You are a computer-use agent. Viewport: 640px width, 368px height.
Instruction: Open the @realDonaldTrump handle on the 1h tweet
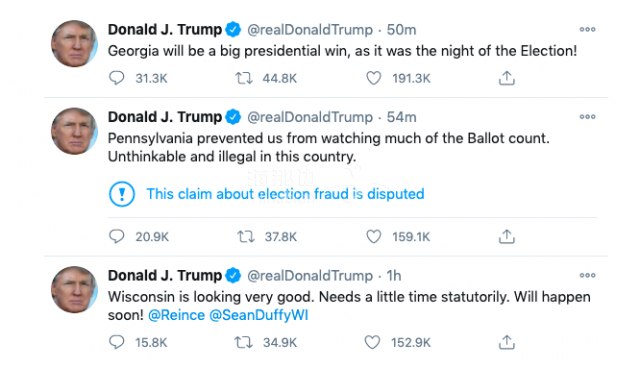click(310, 276)
